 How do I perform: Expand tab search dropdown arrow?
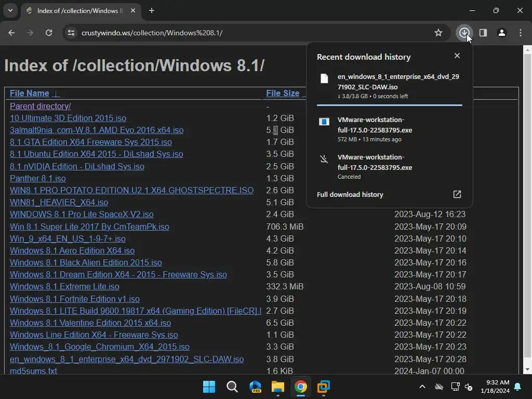10,10
